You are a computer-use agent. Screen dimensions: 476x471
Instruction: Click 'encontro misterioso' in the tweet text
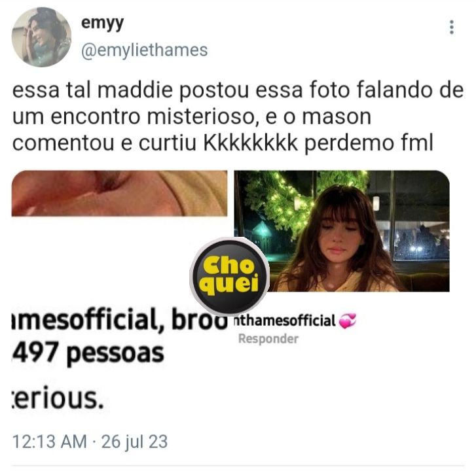[x=152, y=116]
